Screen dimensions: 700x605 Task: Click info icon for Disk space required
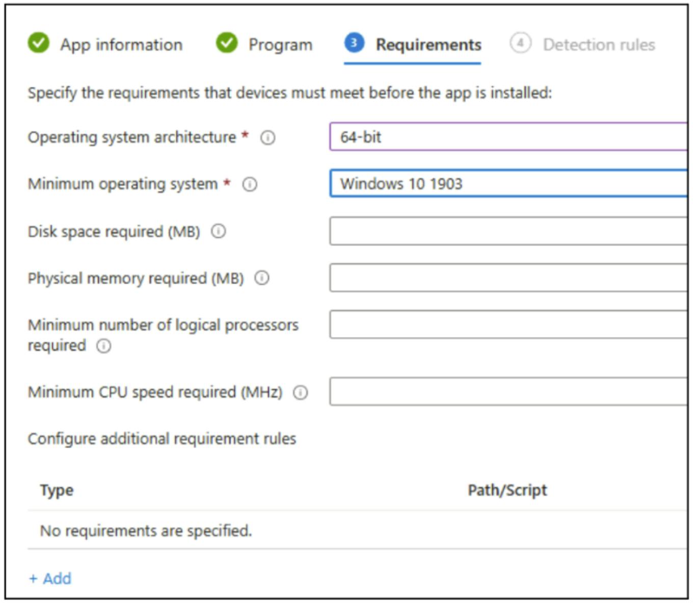point(219,232)
